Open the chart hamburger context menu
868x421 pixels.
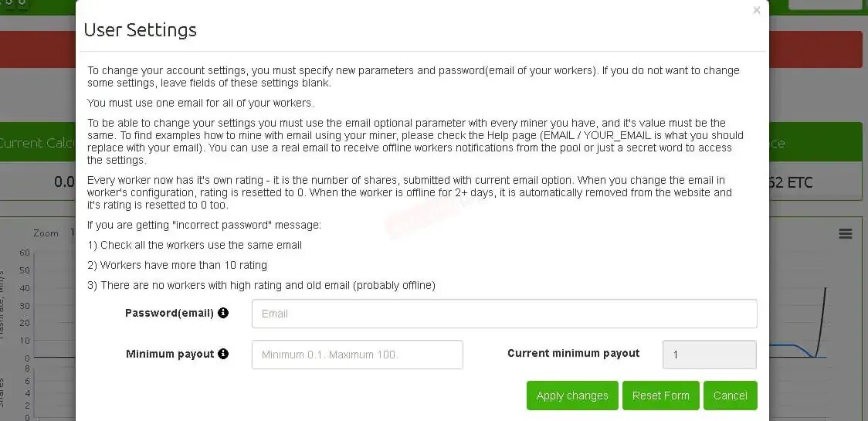[x=846, y=234]
